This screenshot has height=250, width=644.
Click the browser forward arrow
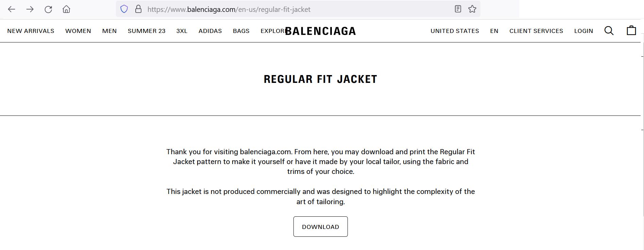[x=30, y=9]
